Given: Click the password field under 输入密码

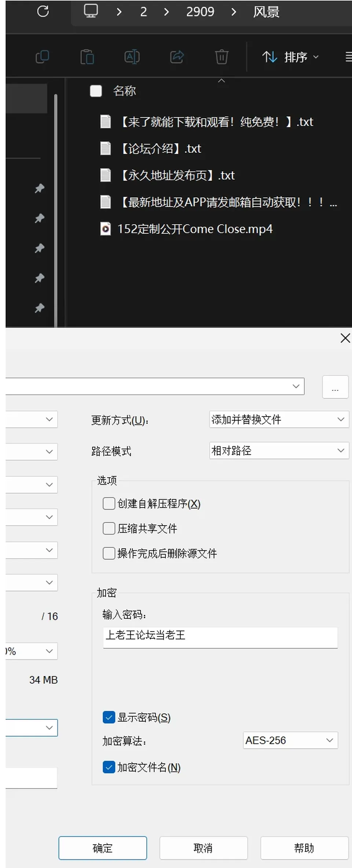Looking at the screenshot, I should coord(220,637).
